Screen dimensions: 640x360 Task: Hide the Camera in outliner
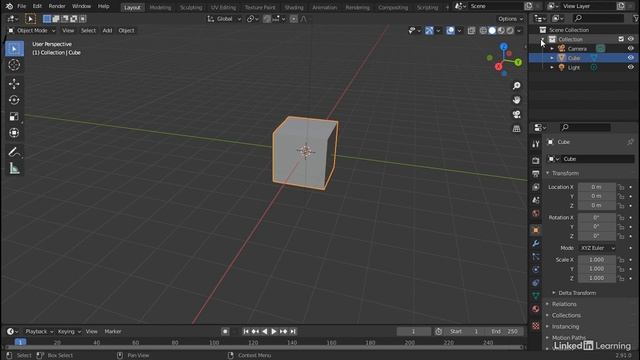pyautogui.click(x=631, y=49)
